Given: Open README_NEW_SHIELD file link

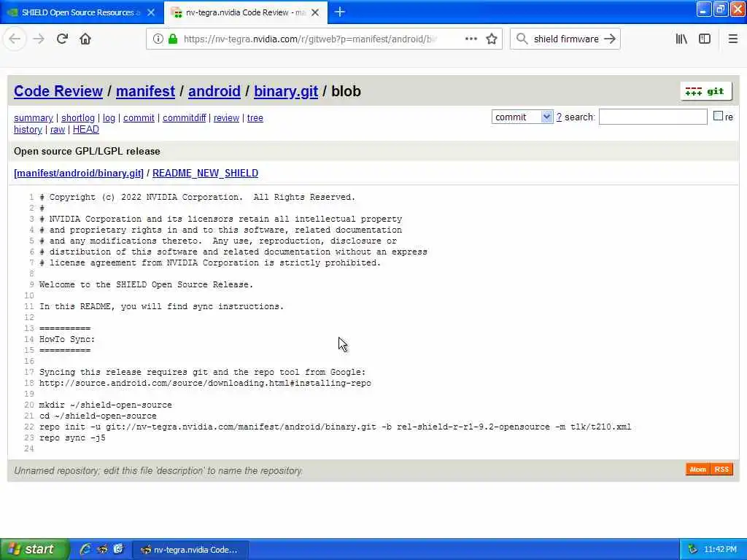Looking at the screenshot, I should pyautogui.click(x=205, y=173).
